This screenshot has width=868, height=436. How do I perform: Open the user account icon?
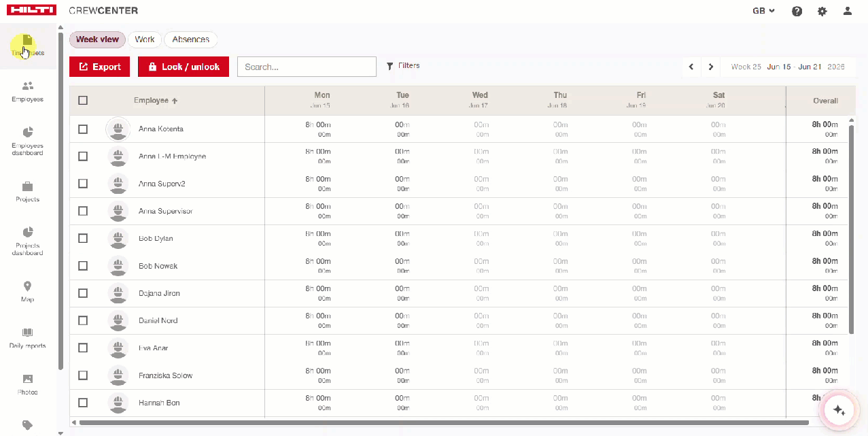(x=847, y=11)
